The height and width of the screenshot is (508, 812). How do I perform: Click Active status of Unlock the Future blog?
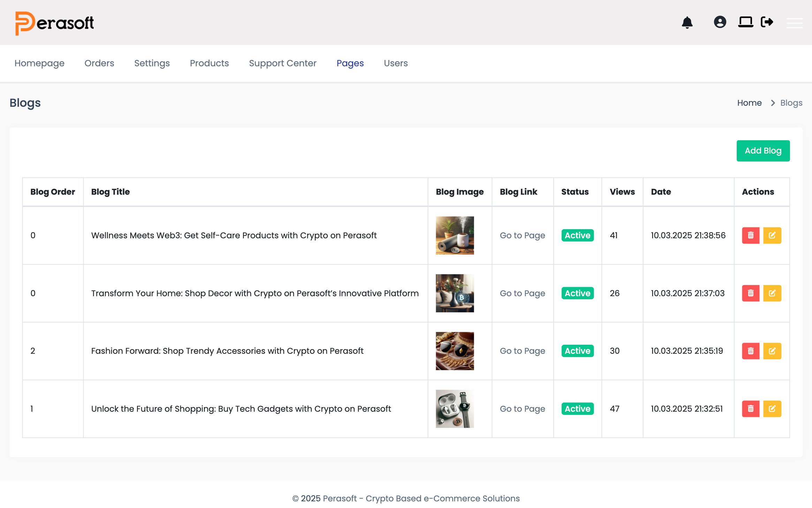click(x=577, y=409)
